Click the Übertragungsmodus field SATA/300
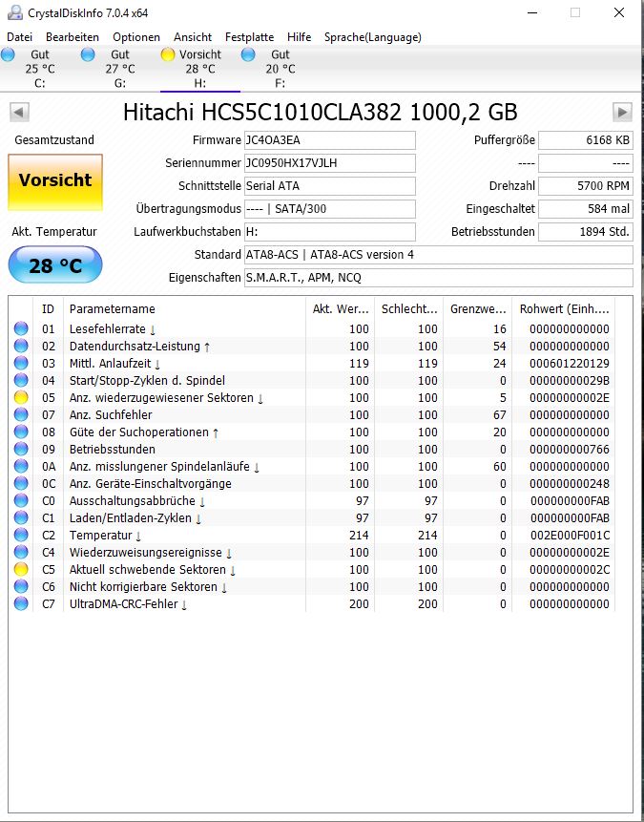 click(x=329, y=209)
